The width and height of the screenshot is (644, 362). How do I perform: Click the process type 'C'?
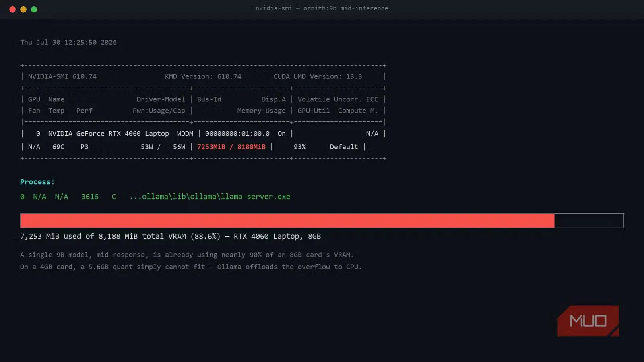click(114, 197)
